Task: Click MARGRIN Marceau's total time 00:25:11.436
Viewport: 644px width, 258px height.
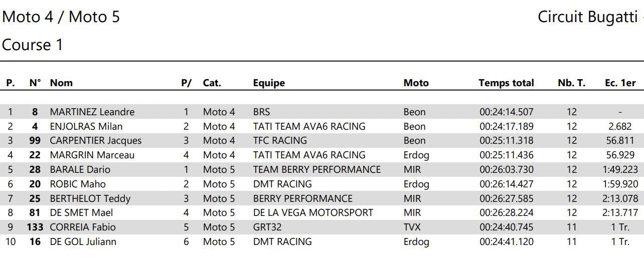Action: (x=506, y=155)
